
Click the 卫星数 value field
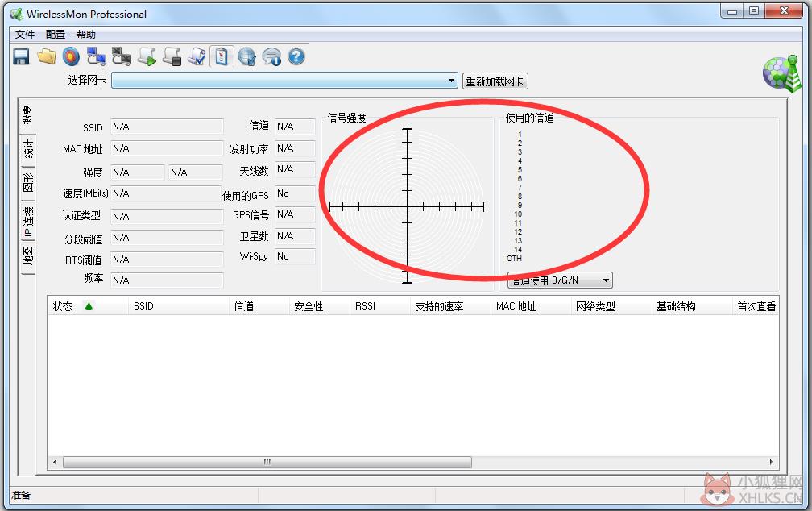(x=295, y=236)
